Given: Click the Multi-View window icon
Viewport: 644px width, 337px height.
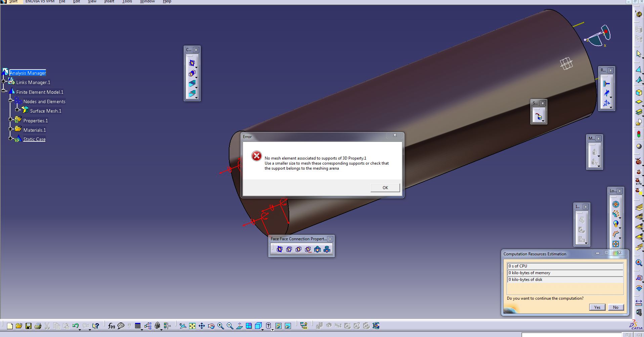Looking at the screenshot, I should tap(249, 326).
